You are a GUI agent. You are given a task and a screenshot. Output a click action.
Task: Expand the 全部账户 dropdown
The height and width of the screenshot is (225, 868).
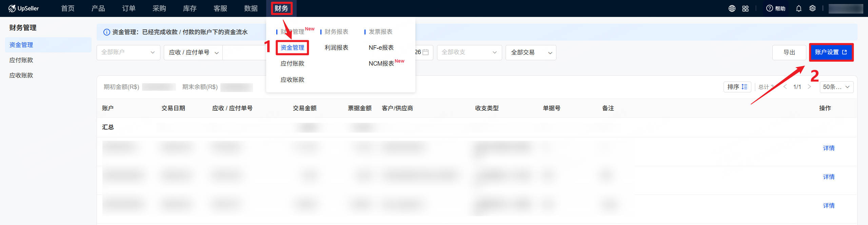128,52
